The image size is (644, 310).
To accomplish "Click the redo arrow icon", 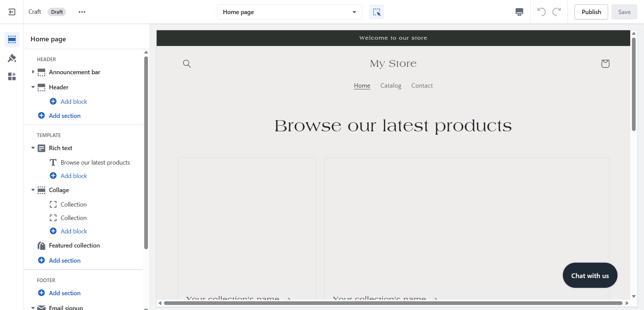I will 557,12.
